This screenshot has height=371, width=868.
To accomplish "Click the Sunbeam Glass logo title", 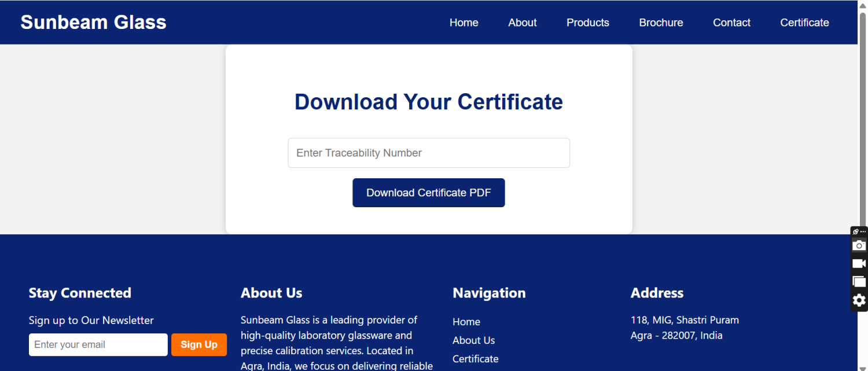I will [x=93, y=22].
